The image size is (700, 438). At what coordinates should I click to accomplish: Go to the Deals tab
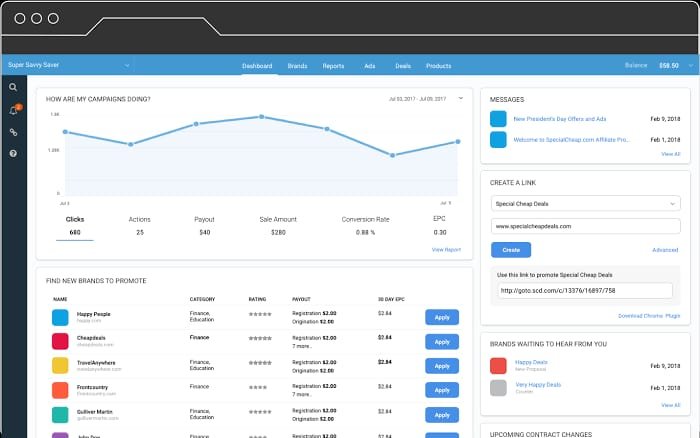click(402, 66)
